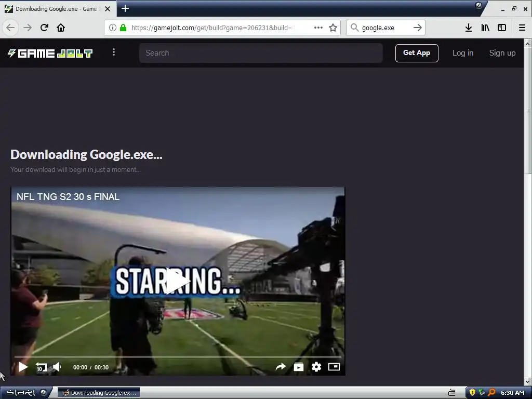This screenshot has width=532, height=399.
Task: Open video settings gear
Action: (316, 367)
